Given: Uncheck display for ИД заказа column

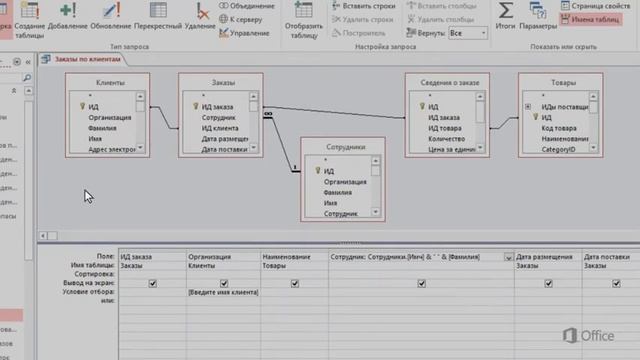Looking at the screenshot, I should click(153, 283).
